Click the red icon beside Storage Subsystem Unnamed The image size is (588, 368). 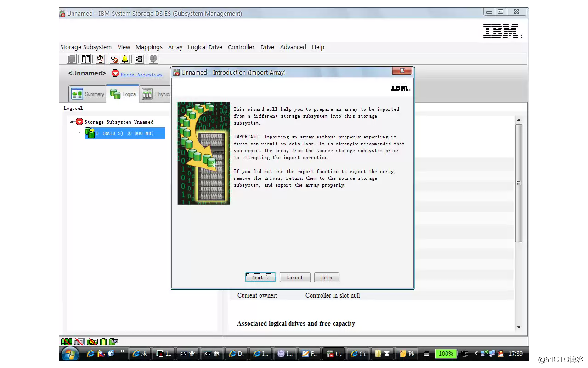point(79,122)
